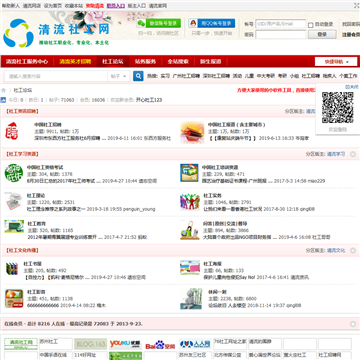The image size is (360, 360).
Task: Open the books and bell icon for 问答 forum
Action: [190, 230]
